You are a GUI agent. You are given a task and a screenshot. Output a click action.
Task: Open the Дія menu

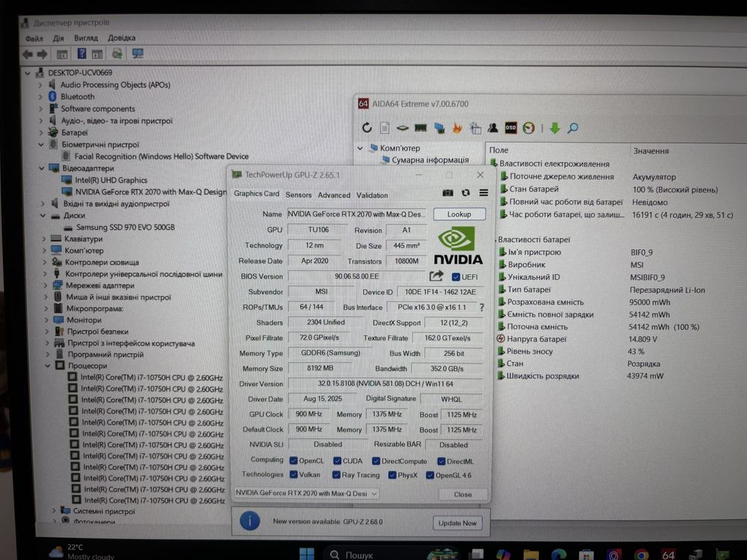click(x=58, y=38)
